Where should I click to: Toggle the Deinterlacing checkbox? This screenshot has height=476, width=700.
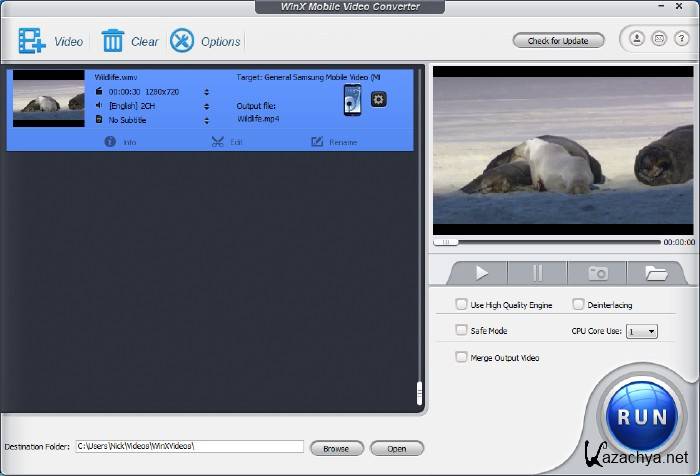click(578, 304)
